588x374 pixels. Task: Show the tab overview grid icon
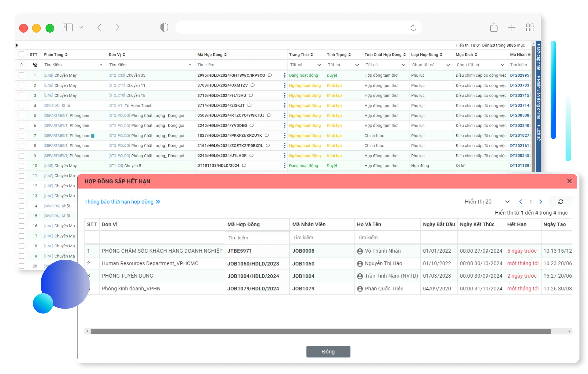pyautogui.click(x=530, y=28)
